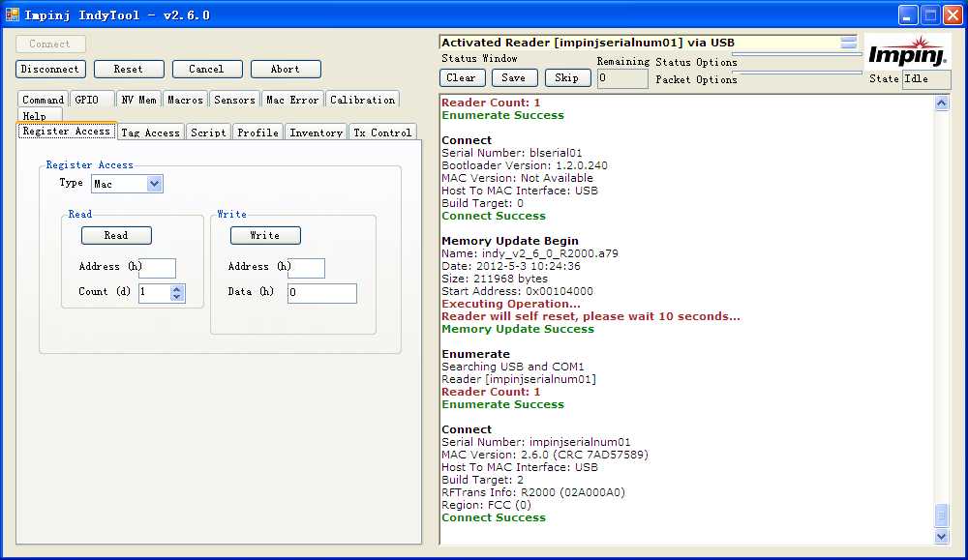968x560 pixels.
Task: Click 'MAC Version: Not Available' log line
Action: coord(517,178)
